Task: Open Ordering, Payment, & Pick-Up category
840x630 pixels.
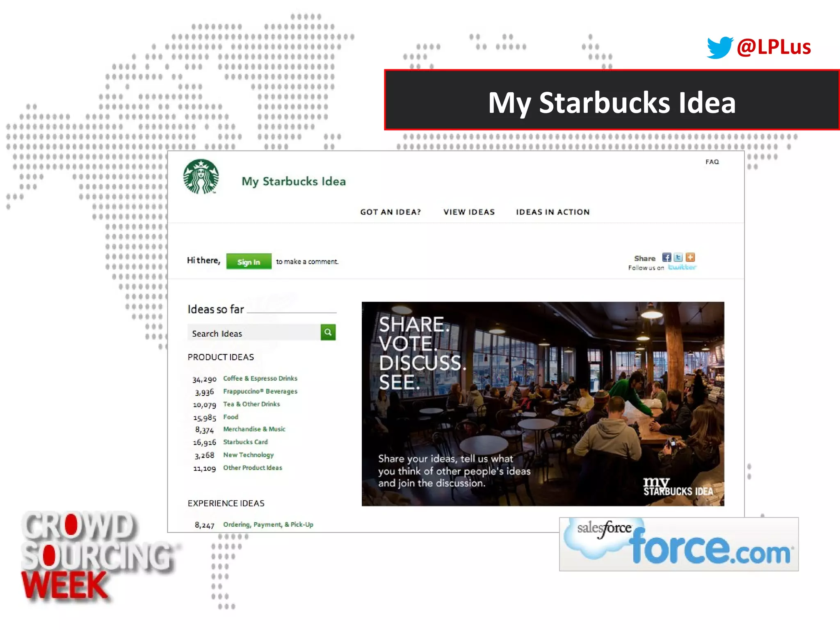Action: tap(268, 525)
